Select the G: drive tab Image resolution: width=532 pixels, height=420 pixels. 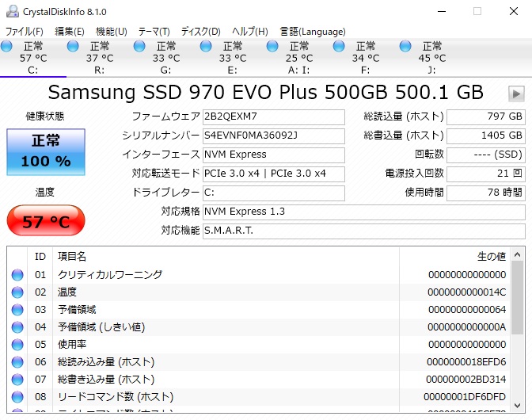(x=166, y=58)
